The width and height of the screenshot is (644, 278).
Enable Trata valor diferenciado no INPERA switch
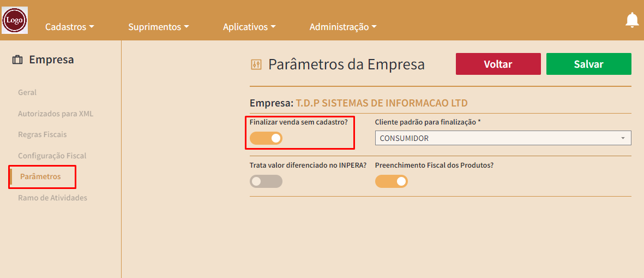266,181
